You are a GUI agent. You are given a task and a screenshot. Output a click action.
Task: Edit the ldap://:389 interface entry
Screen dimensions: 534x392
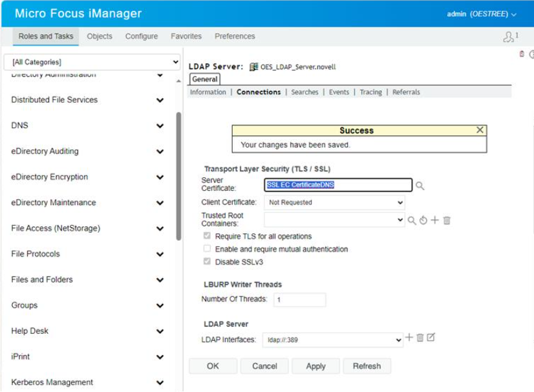coord(431,336)
